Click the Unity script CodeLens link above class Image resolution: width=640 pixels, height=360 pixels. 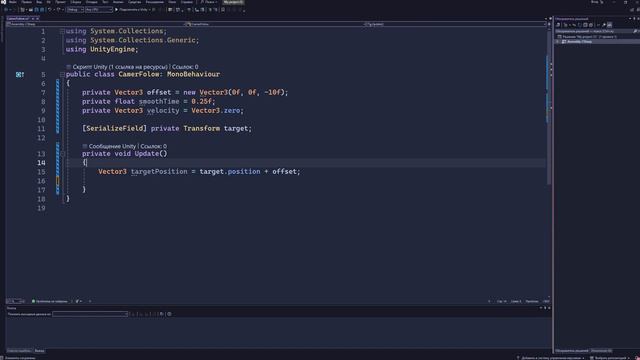tap(120, 67)
